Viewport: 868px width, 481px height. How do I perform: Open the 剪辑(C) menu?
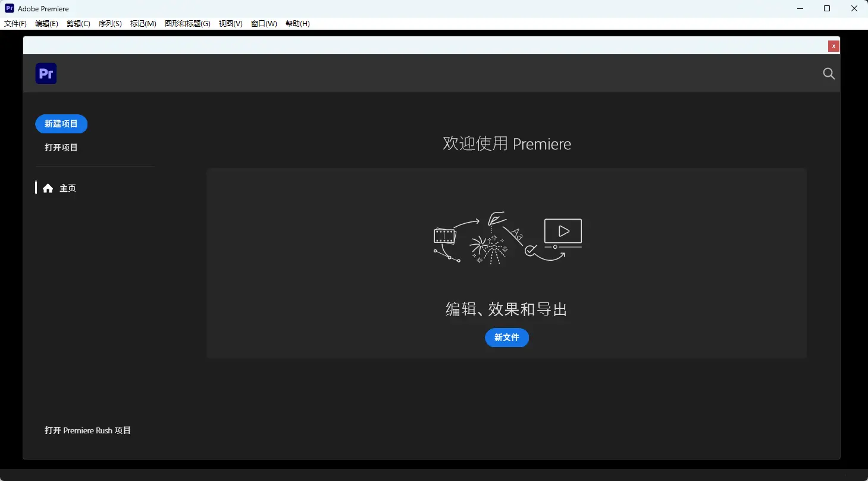(x=79, y=24)
